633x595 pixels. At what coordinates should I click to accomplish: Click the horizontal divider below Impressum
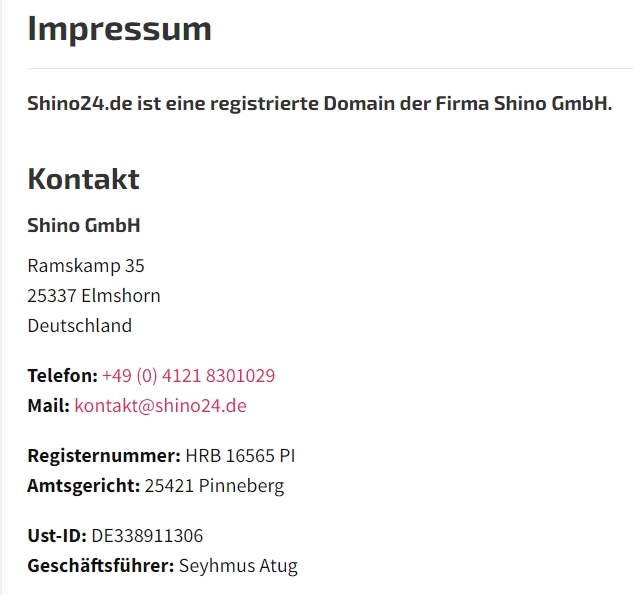(x=330, y=69)
